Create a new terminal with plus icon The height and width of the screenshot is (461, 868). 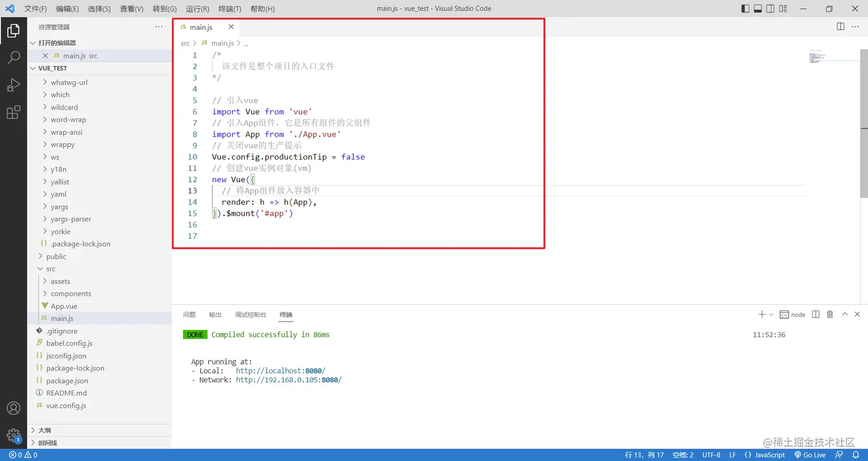coord(762,314)
